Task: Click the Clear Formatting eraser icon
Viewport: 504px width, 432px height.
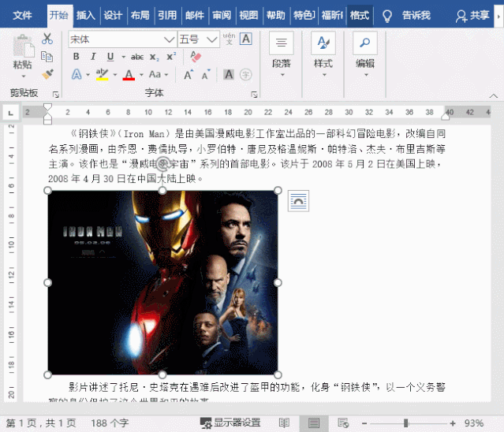Action: pyautogui.click(x=196, y=57)
